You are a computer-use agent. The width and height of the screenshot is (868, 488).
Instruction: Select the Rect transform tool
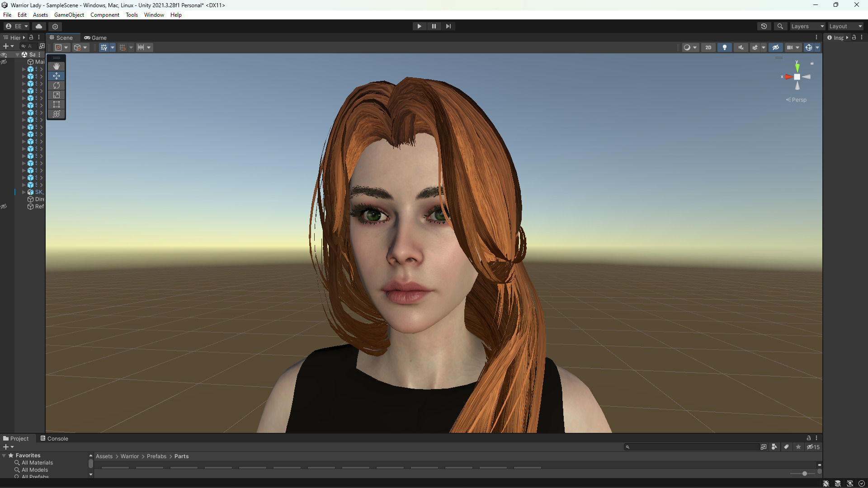pos(57,104)
